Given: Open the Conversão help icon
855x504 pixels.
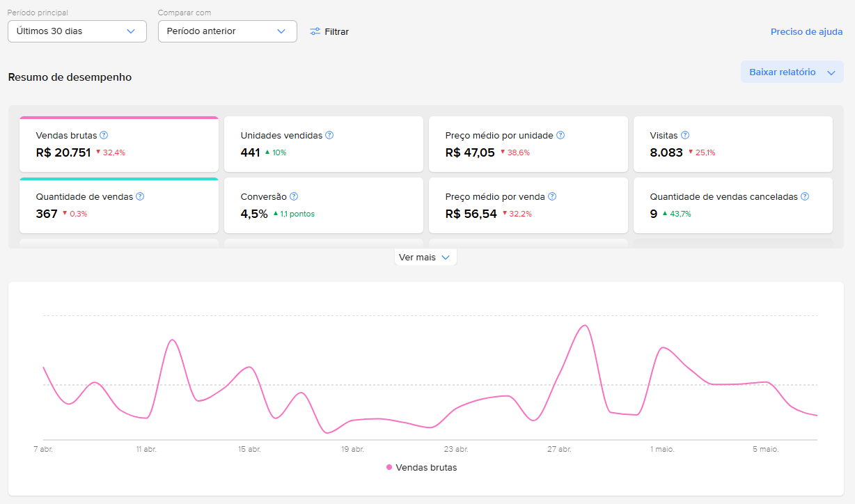Looking at the screenshot, I should point(294,196).
